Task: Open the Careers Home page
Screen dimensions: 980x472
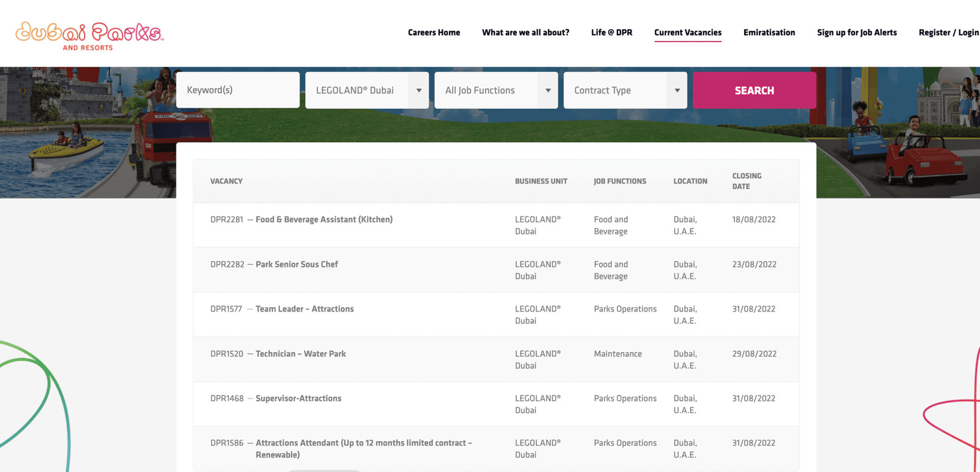Action: pyautogui.click(x=434, y=32)
